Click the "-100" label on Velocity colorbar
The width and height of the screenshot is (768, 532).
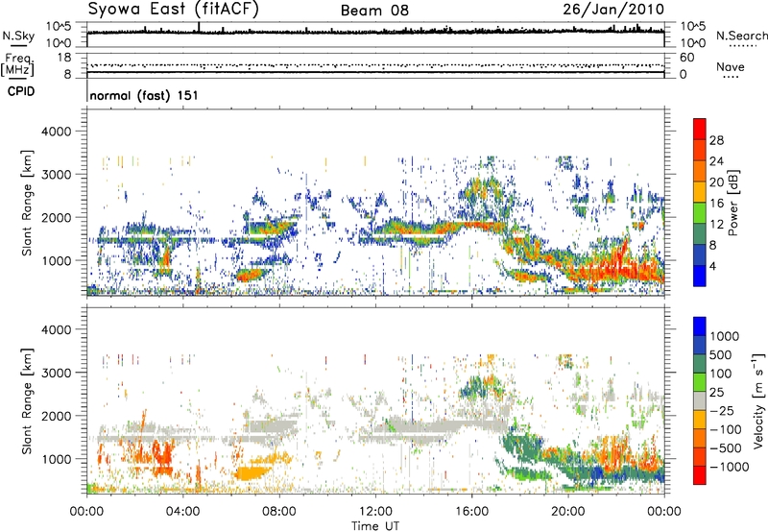(725, 429)
